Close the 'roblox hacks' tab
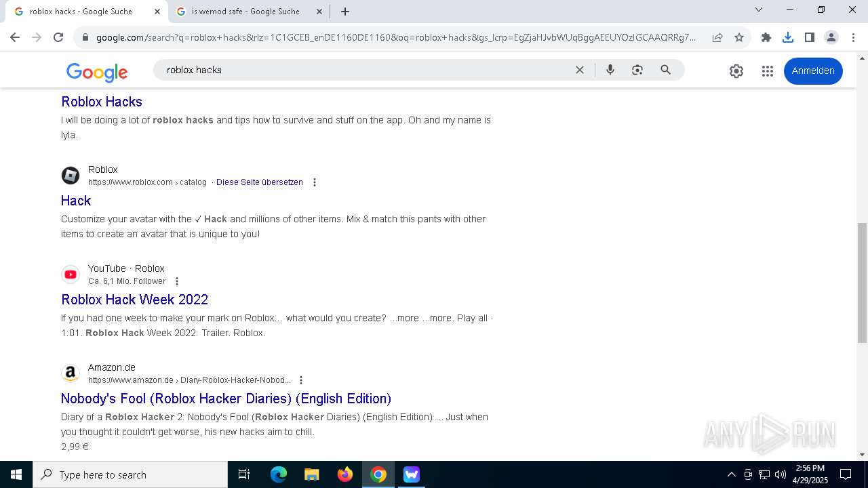This screenshot has height=488, width=868. [157, 12]
